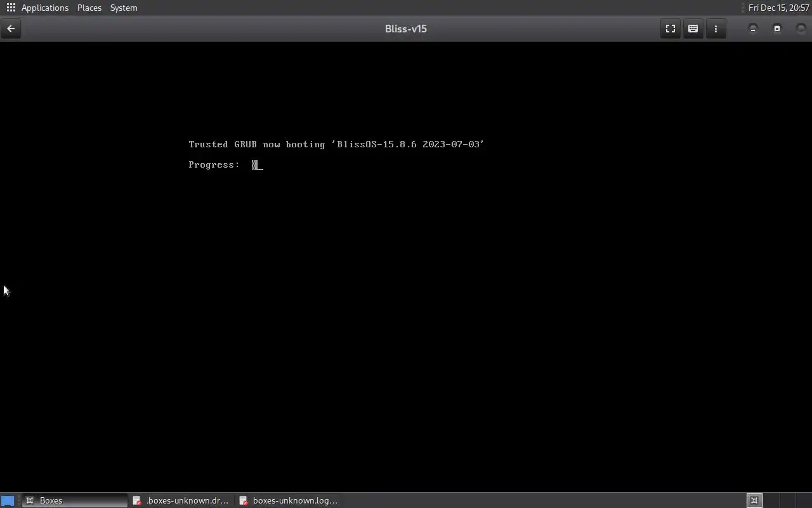Open the three-dot more options menu

(716, 29)
